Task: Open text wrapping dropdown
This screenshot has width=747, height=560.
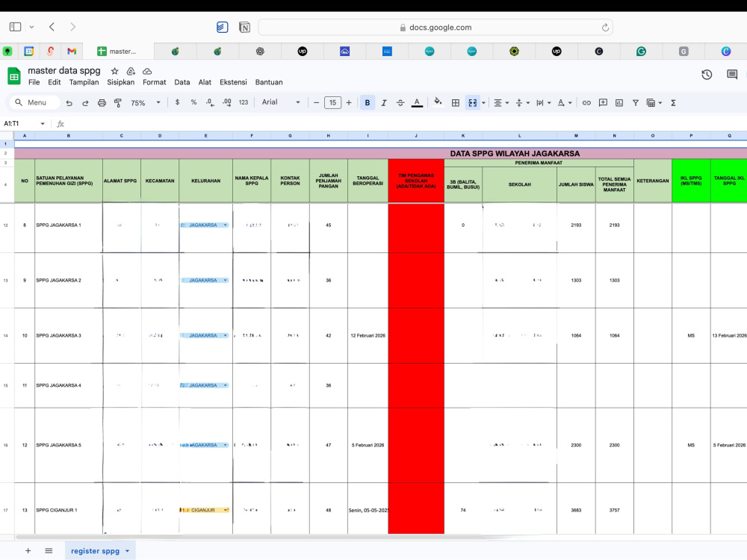Action: (x=544, y=103)
